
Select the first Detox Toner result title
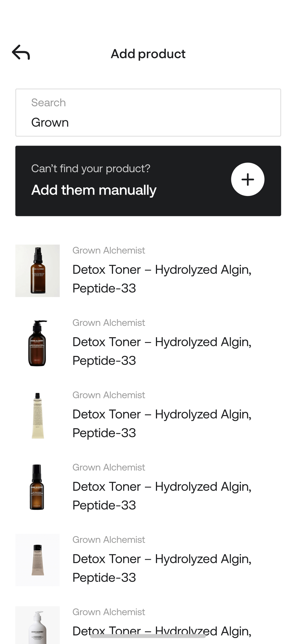162,279
